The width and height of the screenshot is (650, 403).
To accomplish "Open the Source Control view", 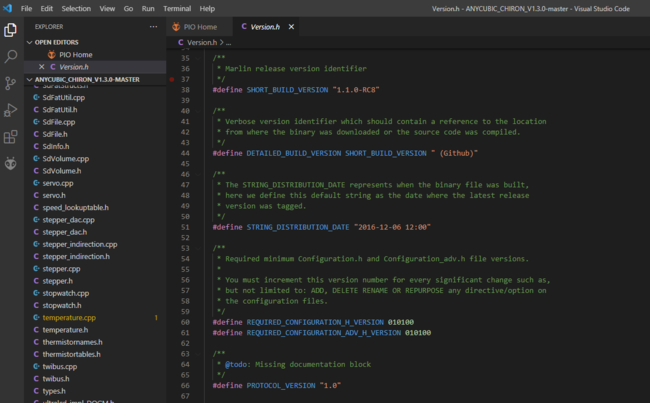I will pyautogui.click(x=11, y=84).
